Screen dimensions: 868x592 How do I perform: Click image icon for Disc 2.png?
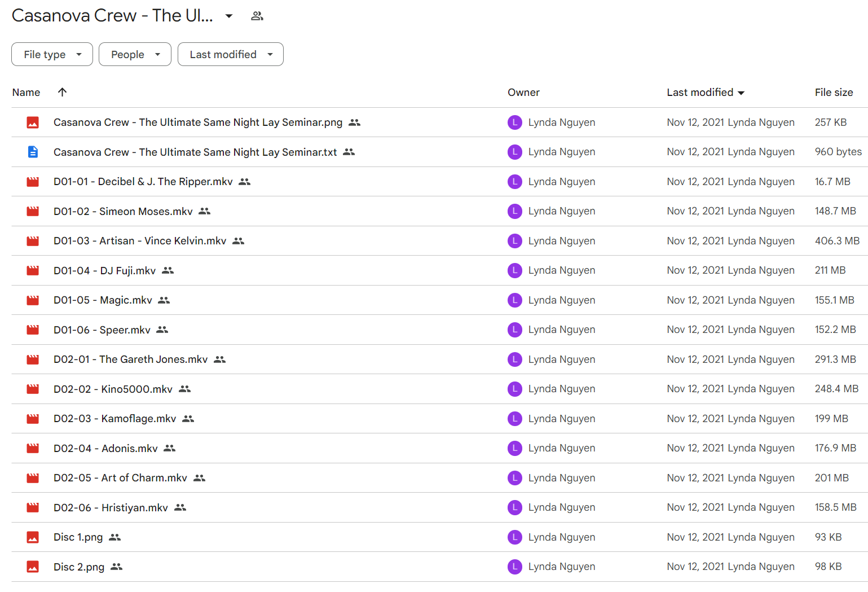(x=33, y=567)
